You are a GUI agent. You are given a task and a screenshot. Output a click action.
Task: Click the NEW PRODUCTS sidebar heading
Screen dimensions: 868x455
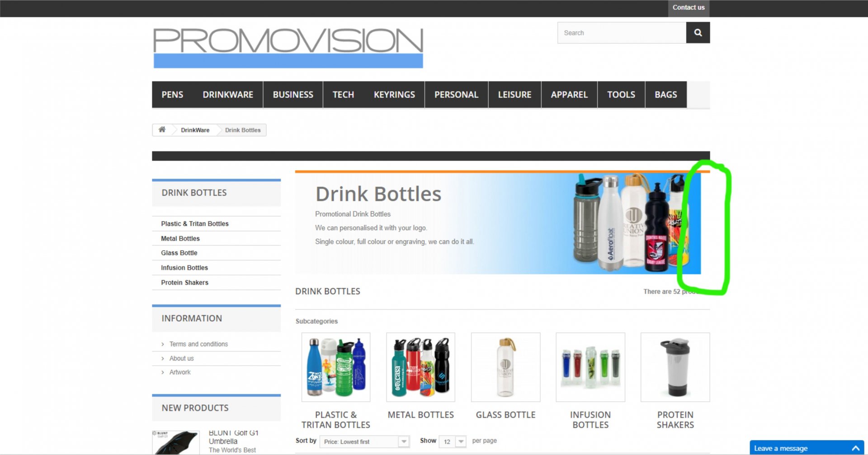pos(195,408)
